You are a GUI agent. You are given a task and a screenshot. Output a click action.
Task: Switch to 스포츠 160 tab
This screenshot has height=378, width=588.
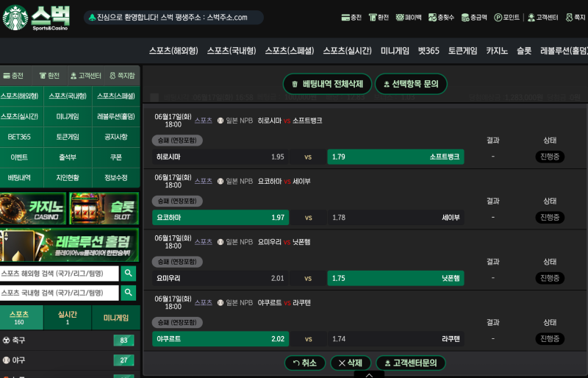21,318
